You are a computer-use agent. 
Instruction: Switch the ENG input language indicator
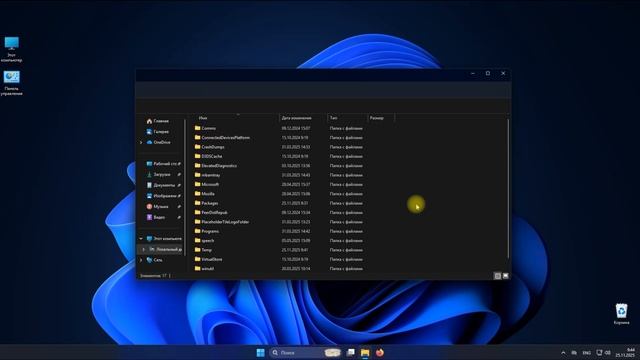(x=587, y=353)
